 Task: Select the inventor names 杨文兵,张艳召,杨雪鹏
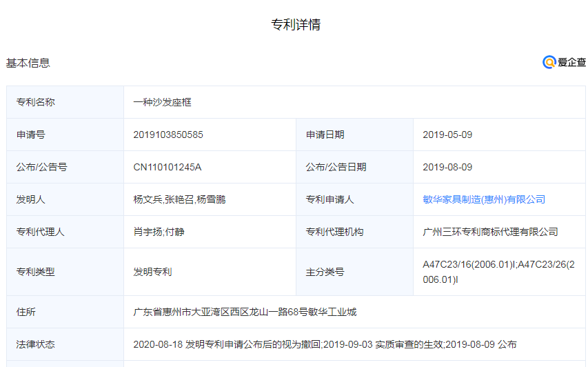pyautogui.click(x=179, y=199)
